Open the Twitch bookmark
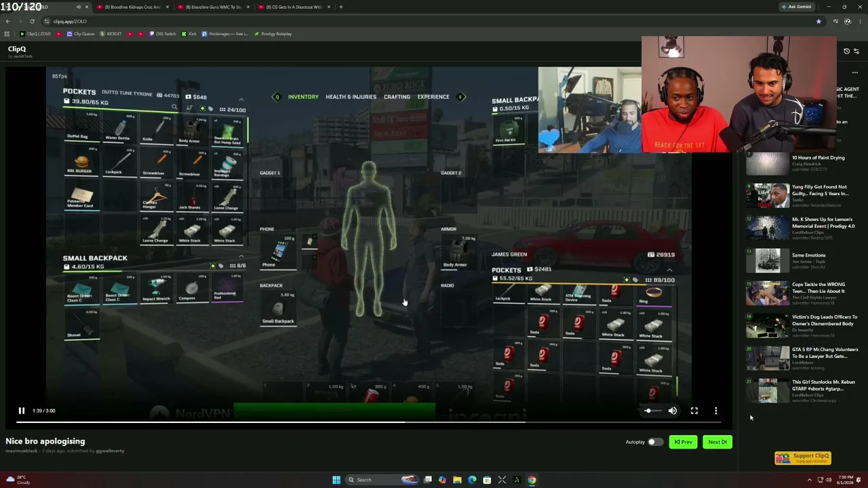Viewport: 868px width, 488px height. coord(163,34)
